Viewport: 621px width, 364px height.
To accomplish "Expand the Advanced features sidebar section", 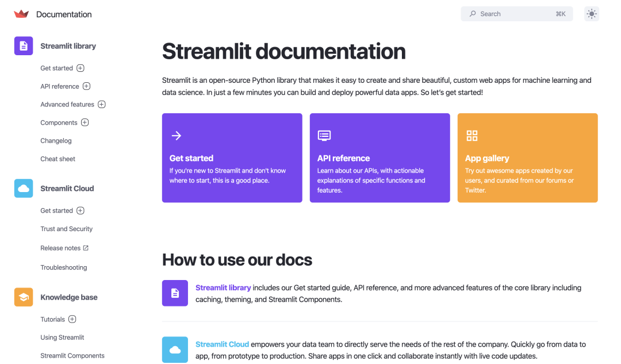I will (101, 104).
